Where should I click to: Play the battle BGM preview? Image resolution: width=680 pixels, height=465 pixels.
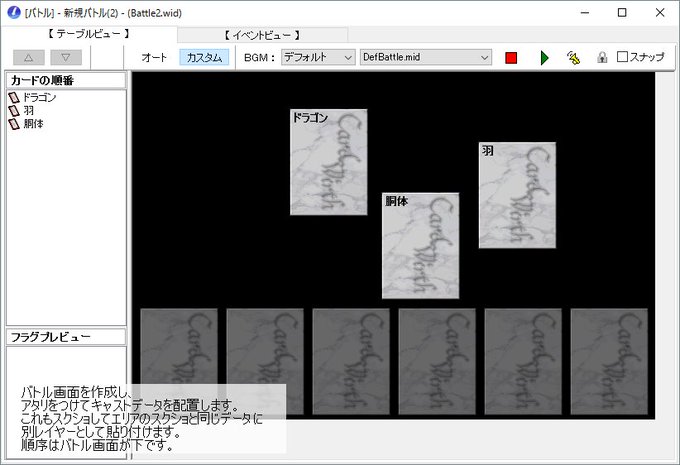click(545, 58)
